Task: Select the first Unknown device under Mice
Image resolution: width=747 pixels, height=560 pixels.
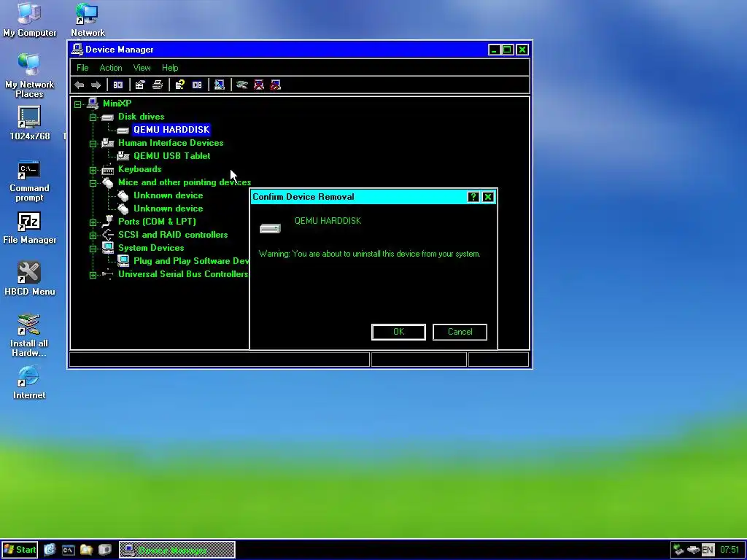Action: pos(169,195)
